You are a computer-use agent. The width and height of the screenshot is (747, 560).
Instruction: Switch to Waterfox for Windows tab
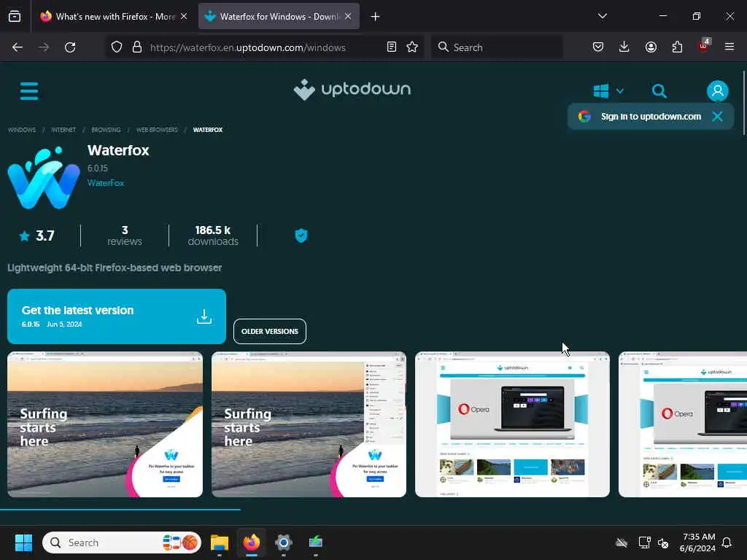(279, 17)
